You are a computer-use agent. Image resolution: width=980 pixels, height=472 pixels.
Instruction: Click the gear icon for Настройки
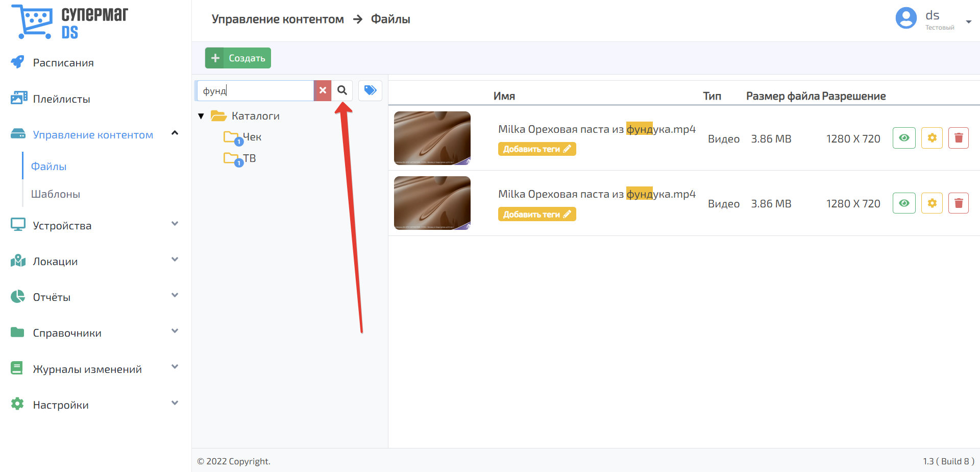pyautogui.click(x=17, y=404)
